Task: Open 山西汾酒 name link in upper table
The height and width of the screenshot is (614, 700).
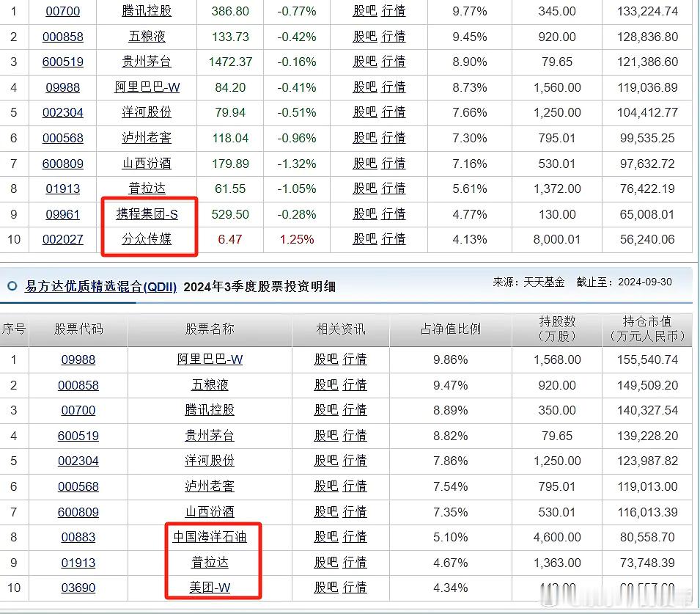Action: pos(147,164)
